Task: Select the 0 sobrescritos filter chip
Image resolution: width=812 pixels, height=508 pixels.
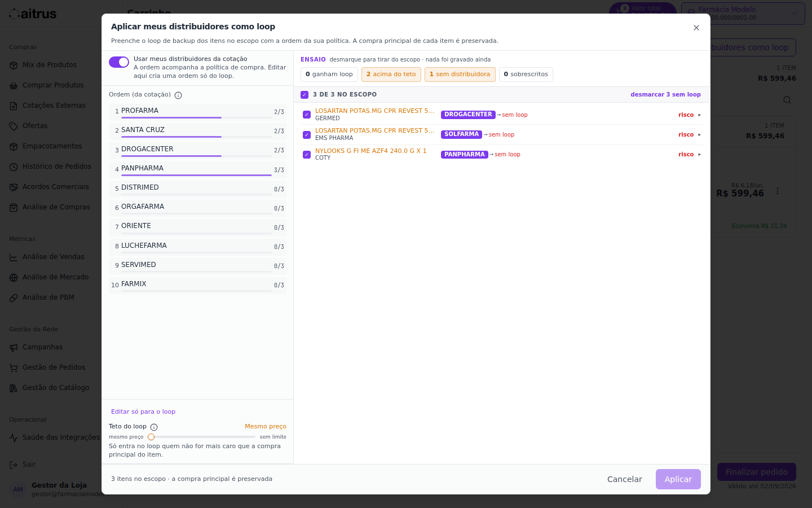Action: 526,75
